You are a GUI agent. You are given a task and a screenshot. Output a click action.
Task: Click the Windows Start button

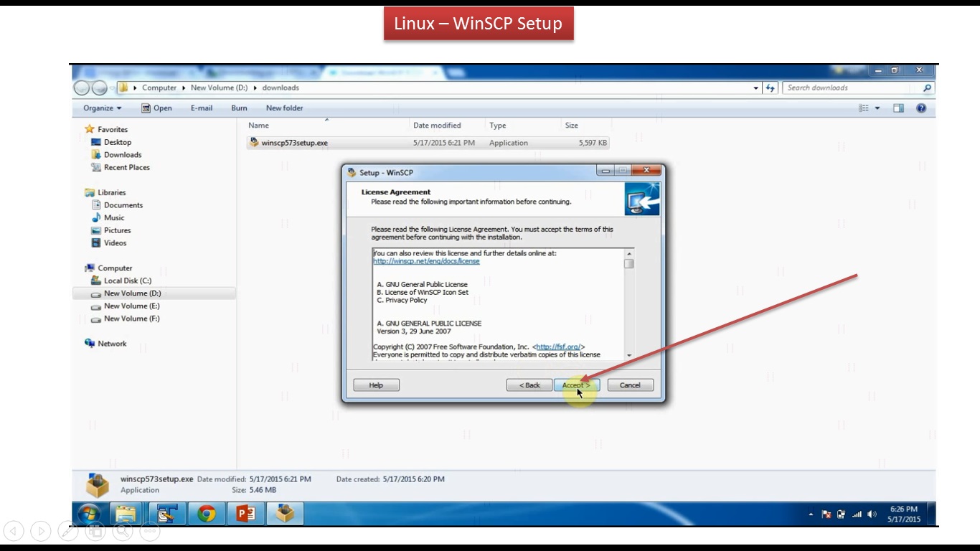pyautogui.click(x=89, y=514)
